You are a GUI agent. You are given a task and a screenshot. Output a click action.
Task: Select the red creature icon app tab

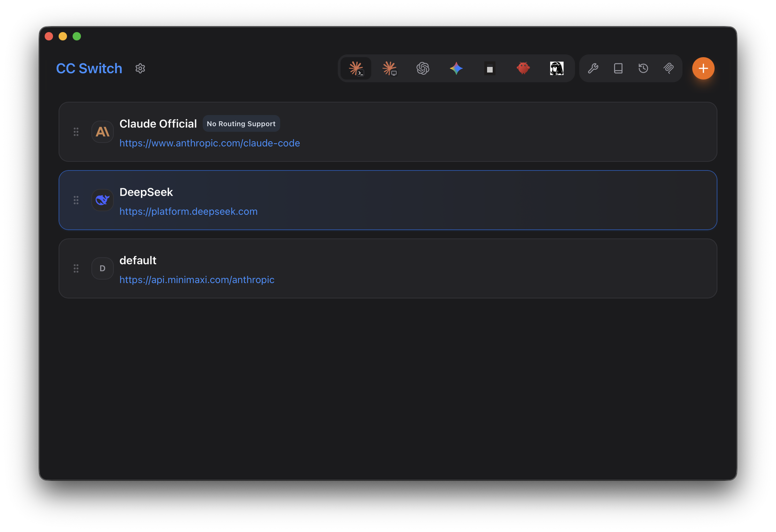click(x=523, y=68)
